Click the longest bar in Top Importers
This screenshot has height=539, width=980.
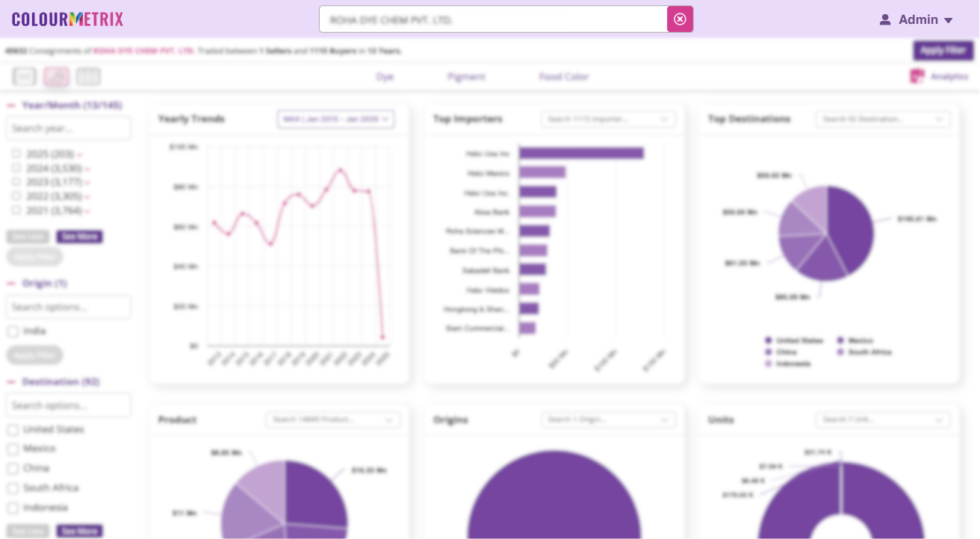[581, 153]
